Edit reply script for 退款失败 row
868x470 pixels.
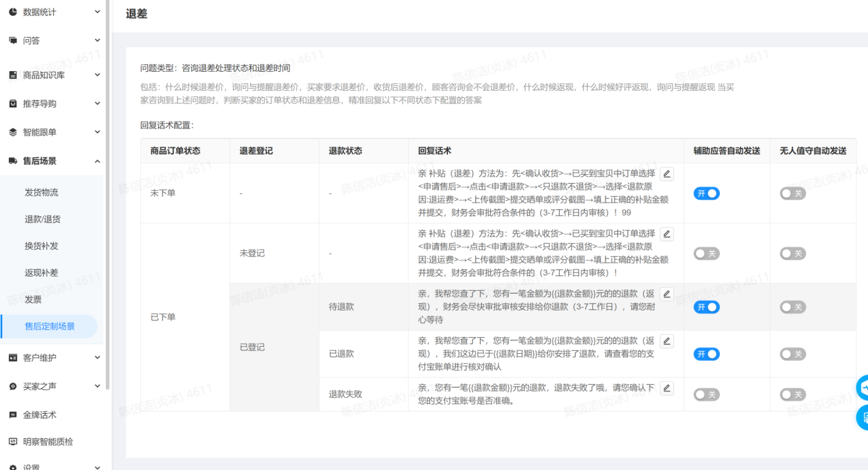coord(667,388)
